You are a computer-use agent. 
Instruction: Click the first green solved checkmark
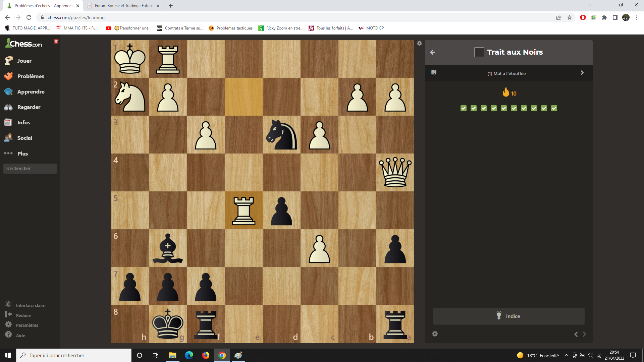point(464,108)
